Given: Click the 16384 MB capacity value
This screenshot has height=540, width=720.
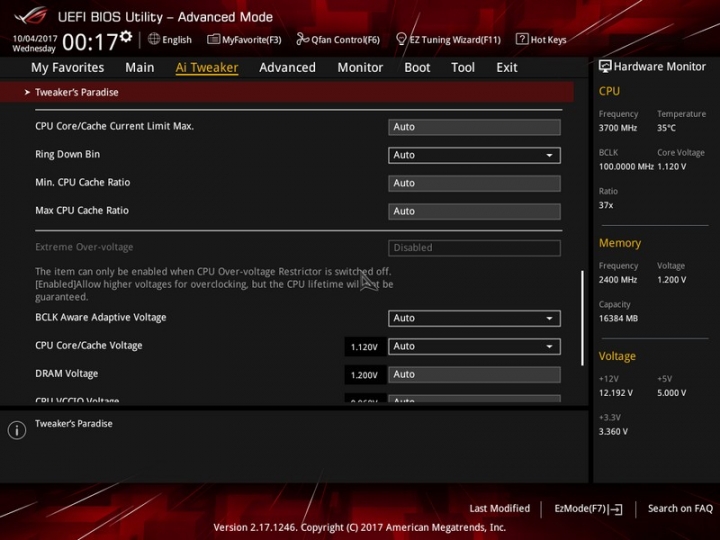Looking at the screenshot, I should point(618,318).
